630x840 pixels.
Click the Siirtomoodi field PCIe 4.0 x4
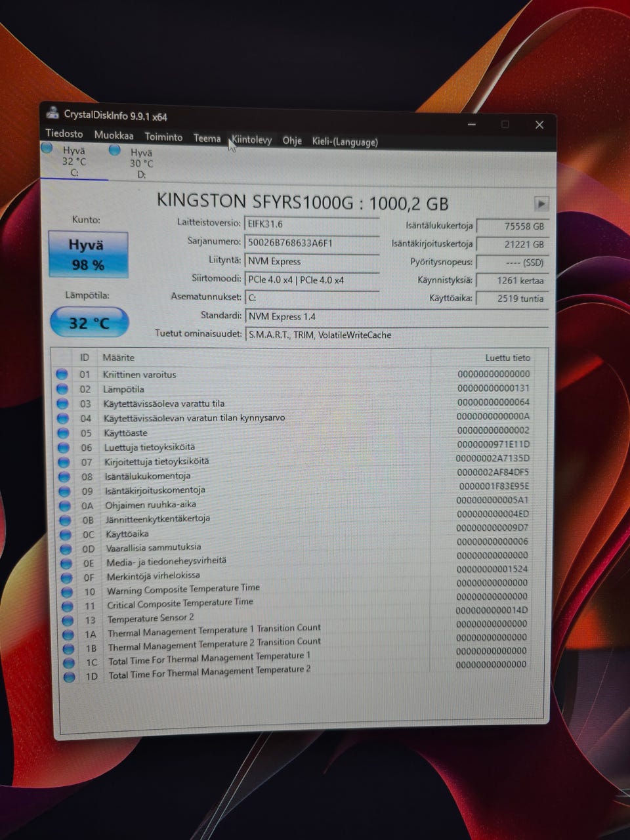[x=312, y=280]
